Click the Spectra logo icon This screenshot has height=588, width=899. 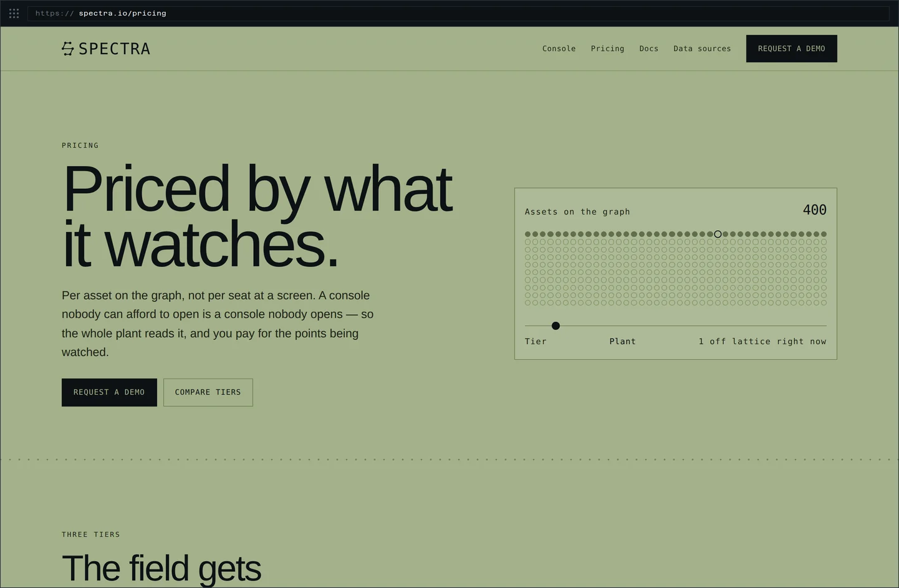pos(68,49)
